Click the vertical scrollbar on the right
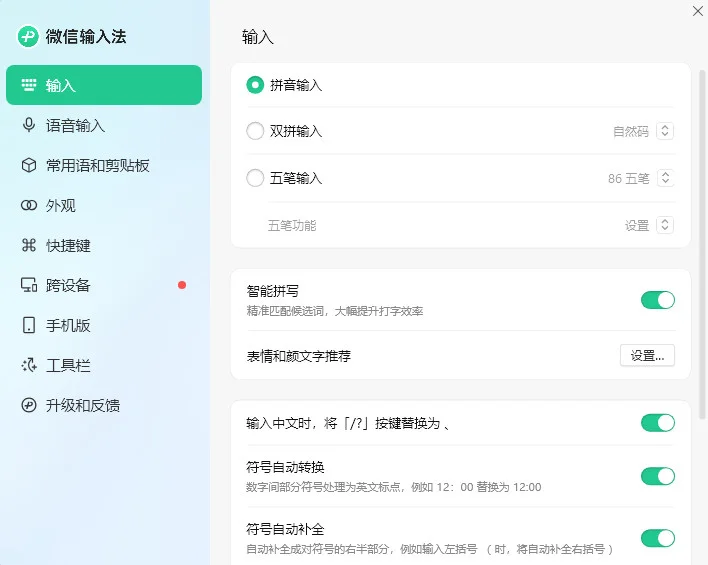Screen dimensions: 708x565 coord(703,244)
